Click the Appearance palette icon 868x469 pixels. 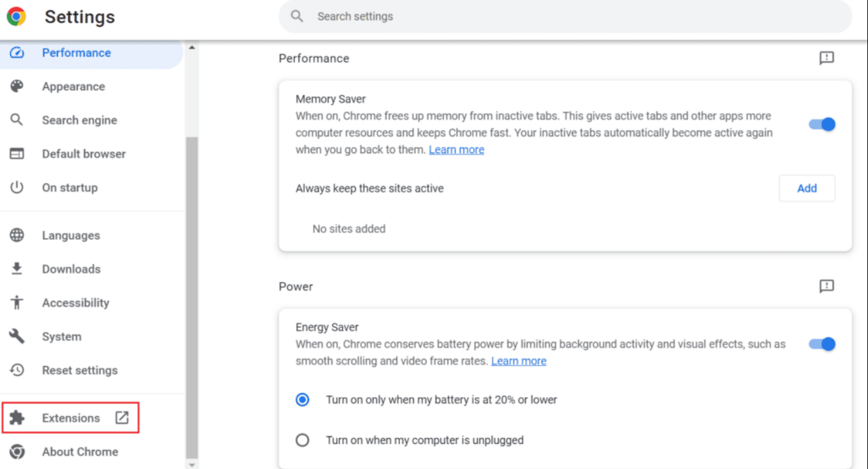coord(17,87)
